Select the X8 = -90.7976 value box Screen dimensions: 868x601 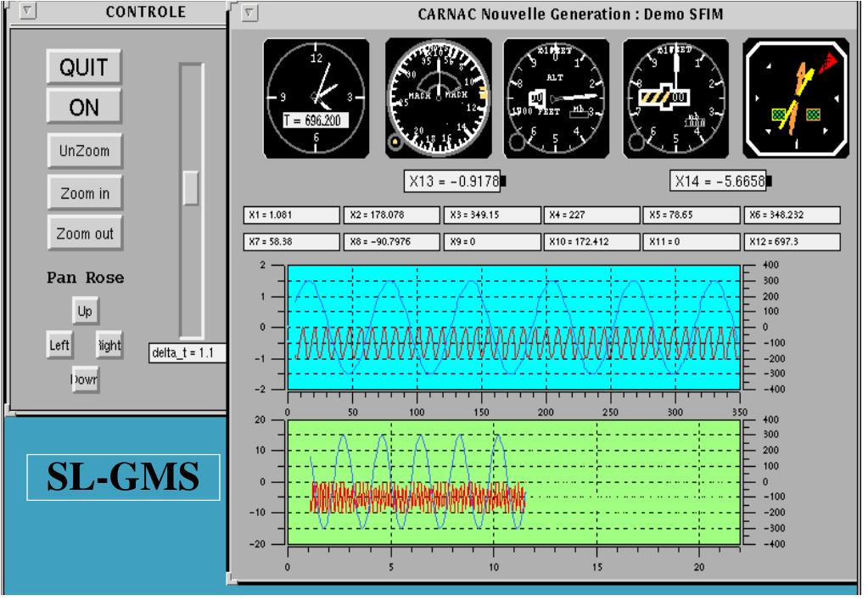(392, 242)
